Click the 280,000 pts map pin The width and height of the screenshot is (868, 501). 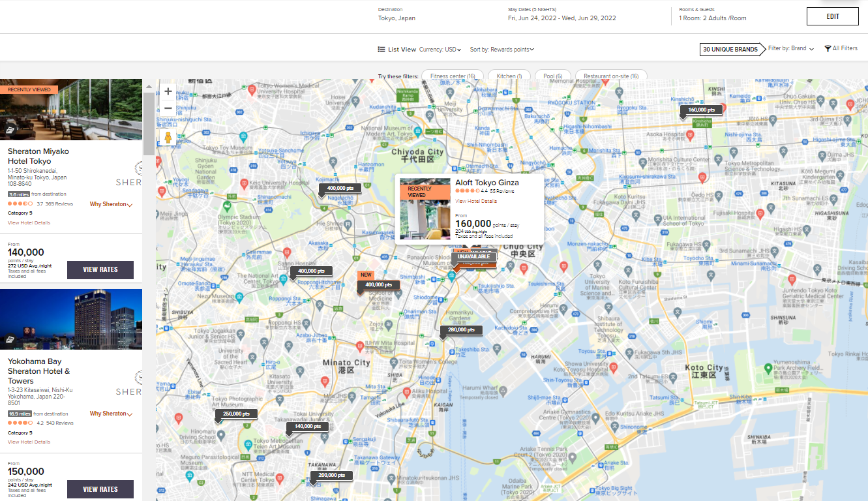click(460, 330)
